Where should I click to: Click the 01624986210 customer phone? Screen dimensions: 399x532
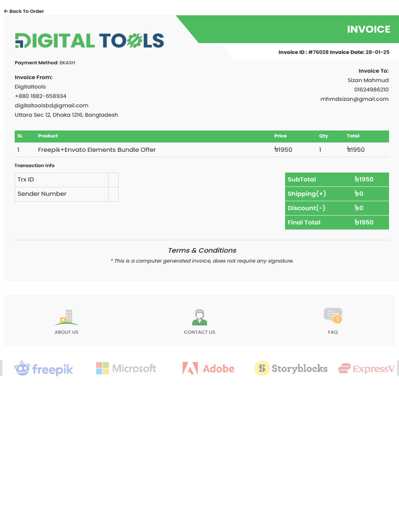pyautogui.click(x=371, y=89)
